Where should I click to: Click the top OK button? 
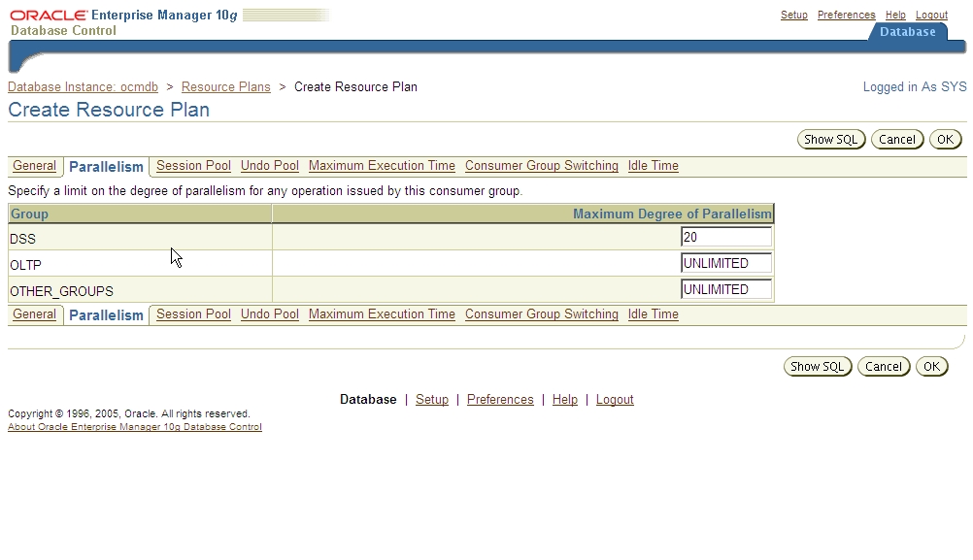[945, 140]
